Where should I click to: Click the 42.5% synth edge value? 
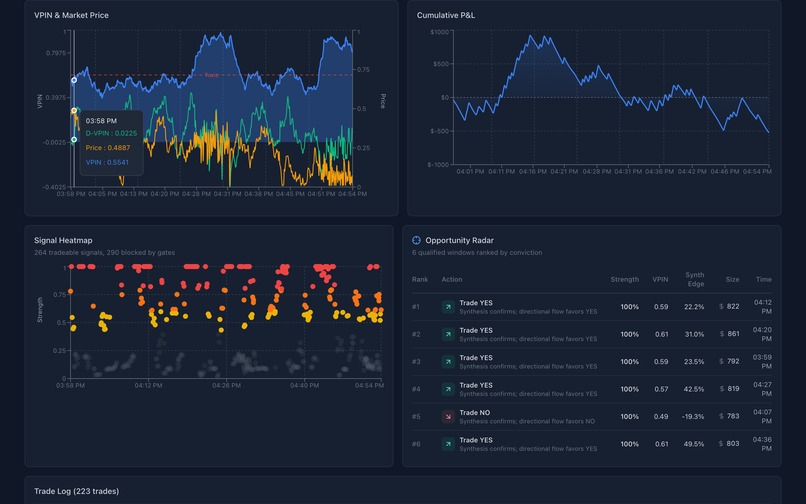pyautogui.click(x=694, y=389)
